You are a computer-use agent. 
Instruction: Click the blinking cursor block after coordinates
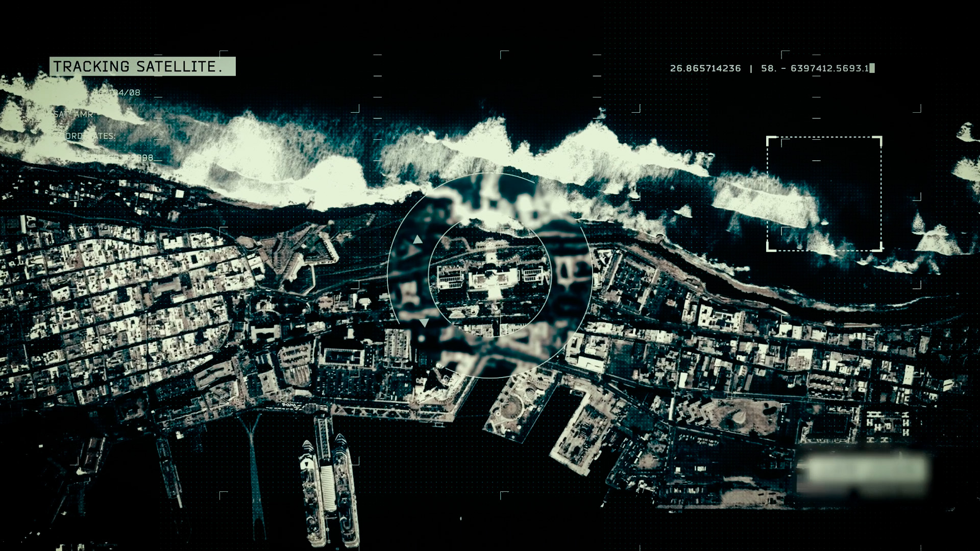point(872,68)
